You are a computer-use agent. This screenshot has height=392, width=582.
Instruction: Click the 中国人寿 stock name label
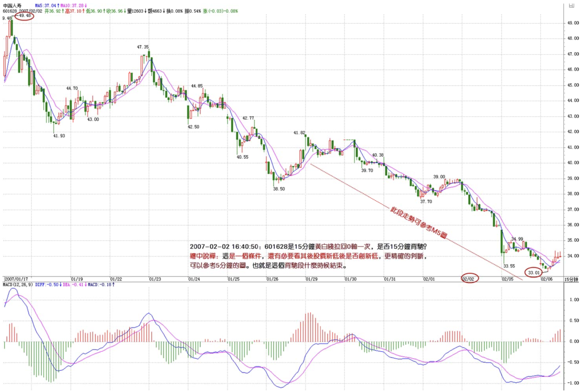coord(12,6)
